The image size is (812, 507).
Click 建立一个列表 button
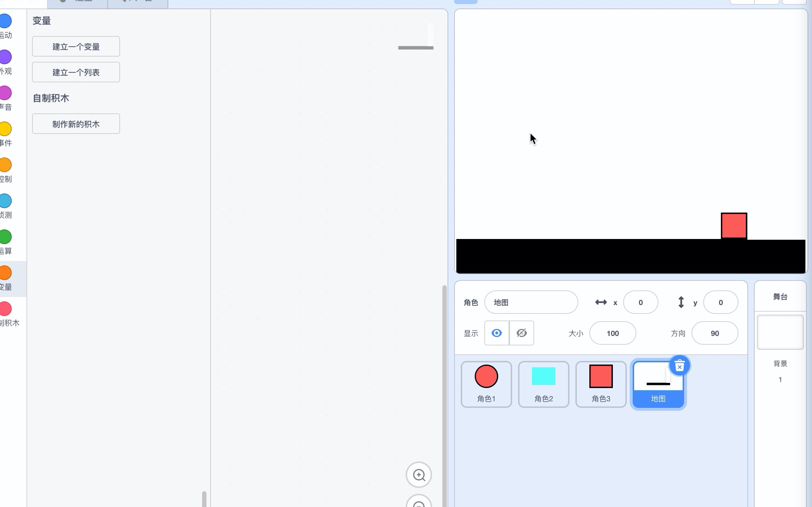click(x=76, y=72)
